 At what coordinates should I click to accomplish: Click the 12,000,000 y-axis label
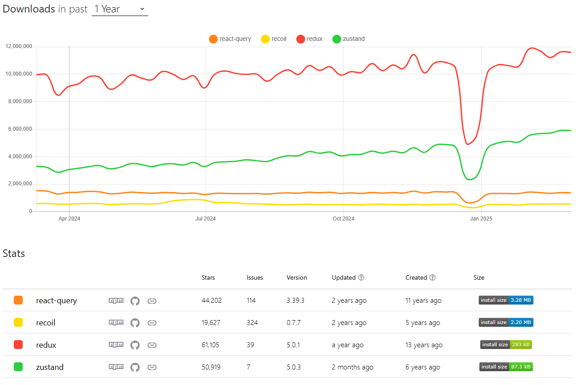18,46
